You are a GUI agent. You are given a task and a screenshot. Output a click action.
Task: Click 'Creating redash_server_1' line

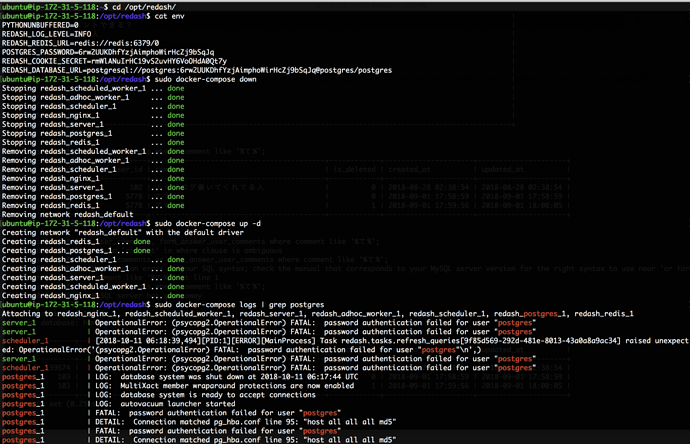93,278
